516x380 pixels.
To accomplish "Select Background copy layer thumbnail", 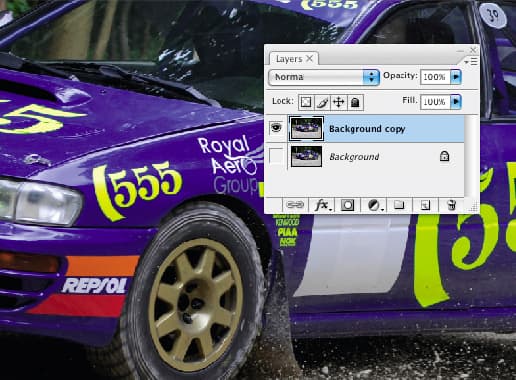I will pyautogui.click(x=307, y=128).
